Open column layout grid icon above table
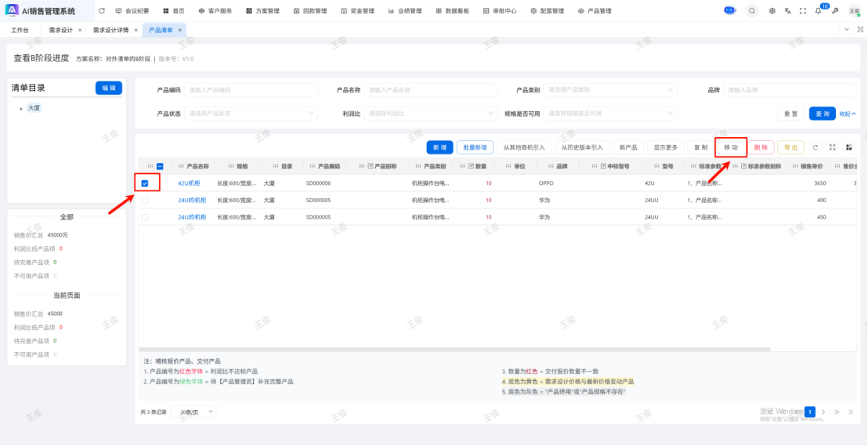The image size is (868, 446). coord(848,147)
